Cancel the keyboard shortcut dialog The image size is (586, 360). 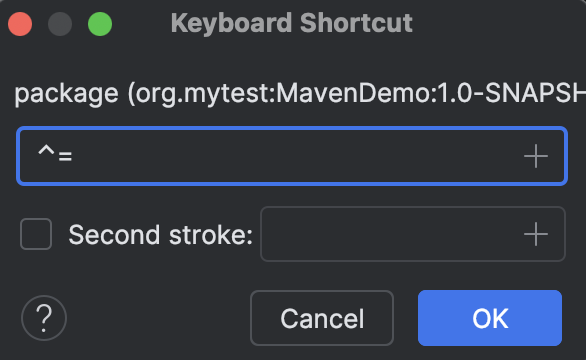click(322, 318)
